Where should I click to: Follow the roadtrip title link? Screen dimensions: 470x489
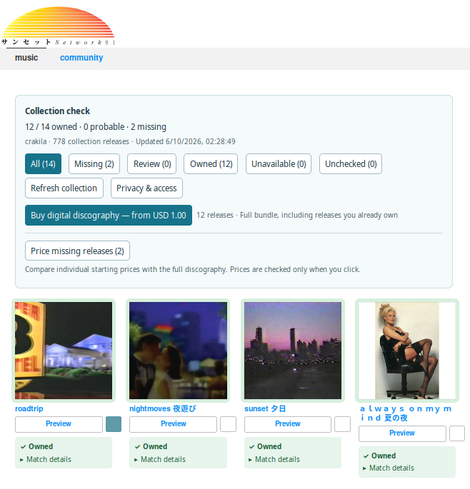click(x=29, y=409)
